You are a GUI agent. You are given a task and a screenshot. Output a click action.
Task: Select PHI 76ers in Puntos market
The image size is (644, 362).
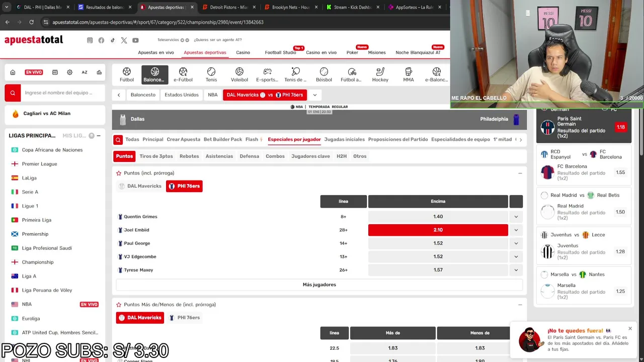click(184, 186)
